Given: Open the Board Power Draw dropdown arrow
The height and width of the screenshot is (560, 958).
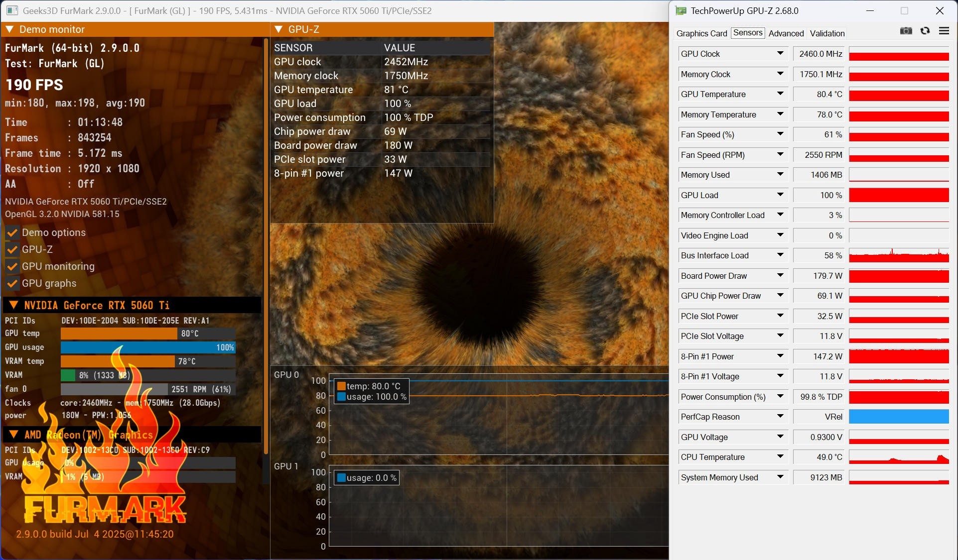Looking at the screenshot, I should [x=780, y=276].
